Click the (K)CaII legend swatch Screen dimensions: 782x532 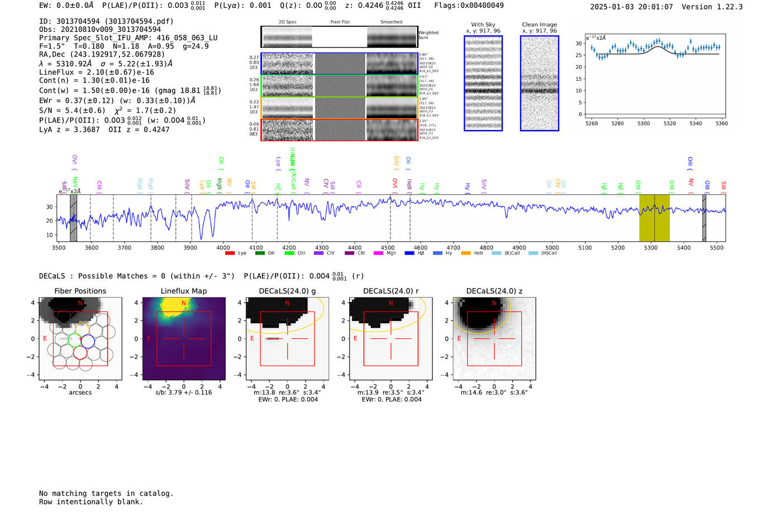click(x=497, y=253)
